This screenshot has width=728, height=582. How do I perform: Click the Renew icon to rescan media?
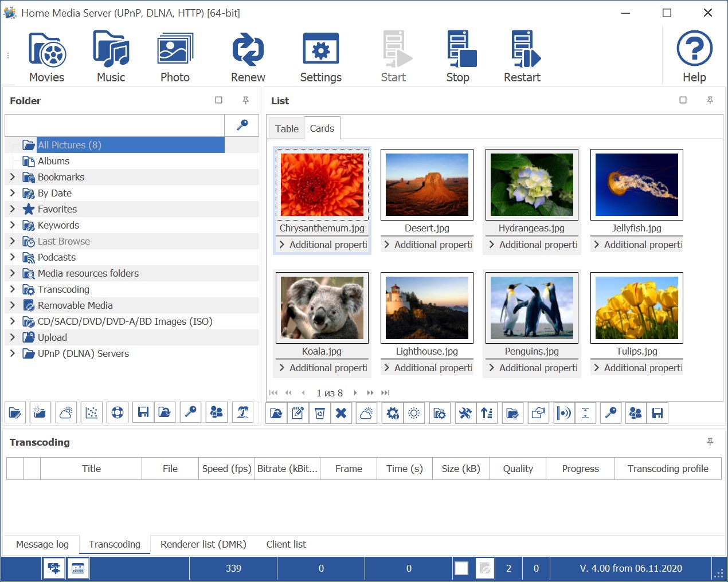(x=248, y=54)
